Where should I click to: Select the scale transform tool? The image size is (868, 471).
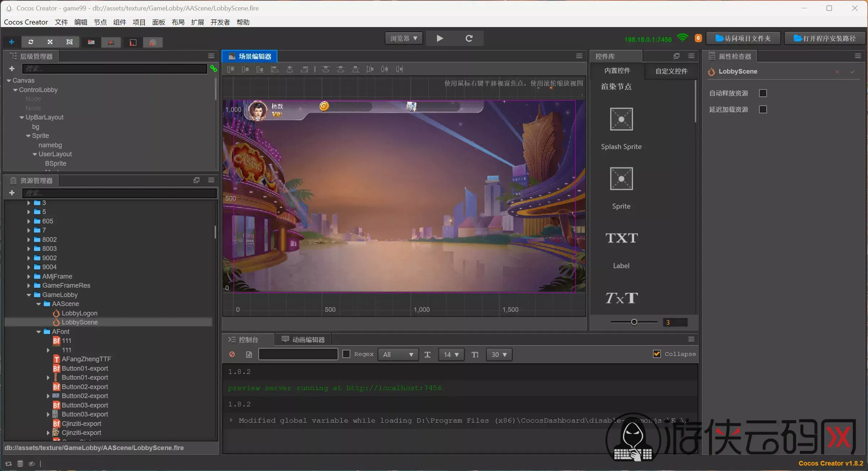(50, 42)
